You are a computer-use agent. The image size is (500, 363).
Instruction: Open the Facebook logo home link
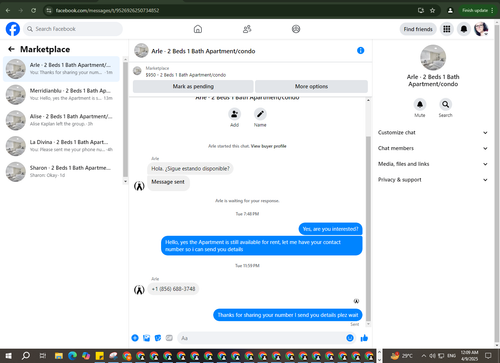13,29
